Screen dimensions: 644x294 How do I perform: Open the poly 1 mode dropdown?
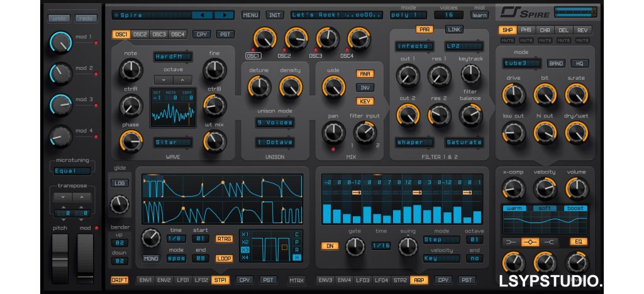(408, 15)
